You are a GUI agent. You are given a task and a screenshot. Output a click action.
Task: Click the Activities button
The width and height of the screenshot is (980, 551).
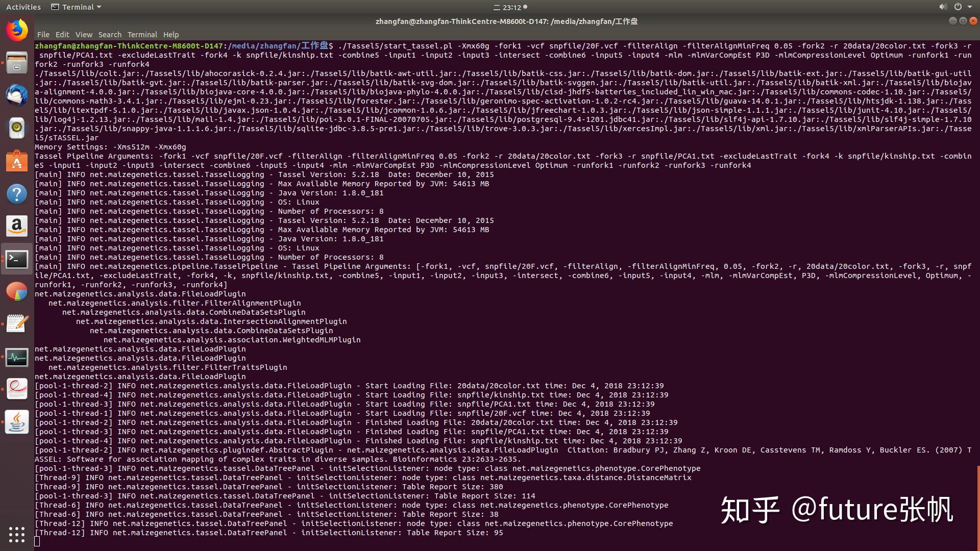(x=23, y=7)
